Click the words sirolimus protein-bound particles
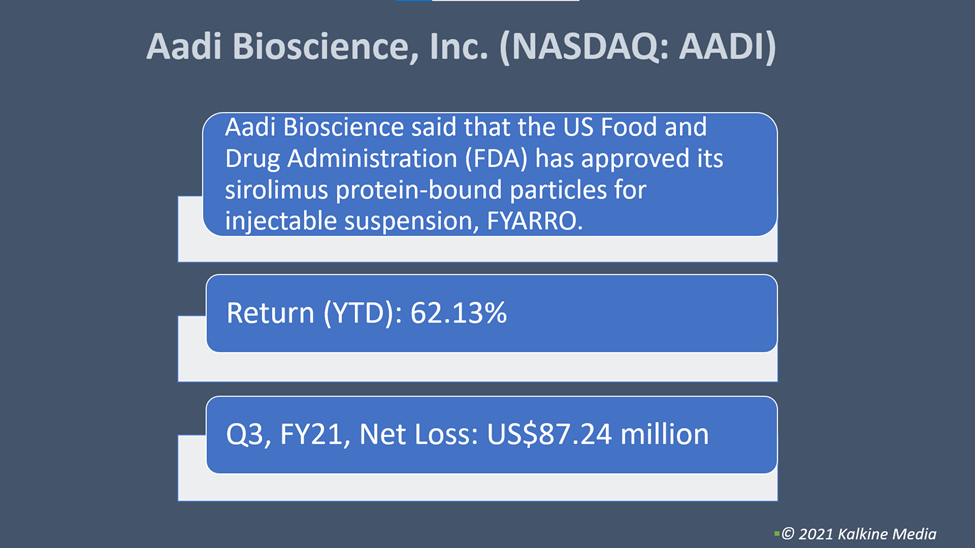Image resolution: width=975 pixels, height=548 pixels. [x=435, y=190]
